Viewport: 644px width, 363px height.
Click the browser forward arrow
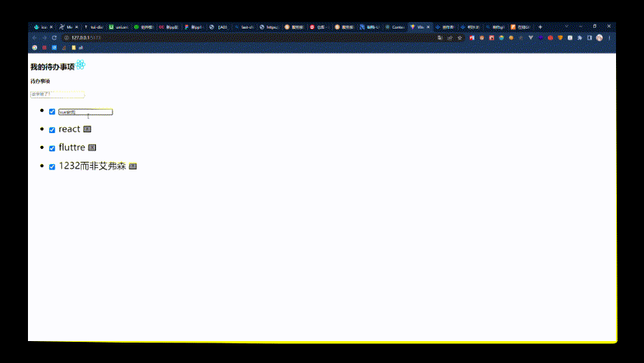coord(45,38)
